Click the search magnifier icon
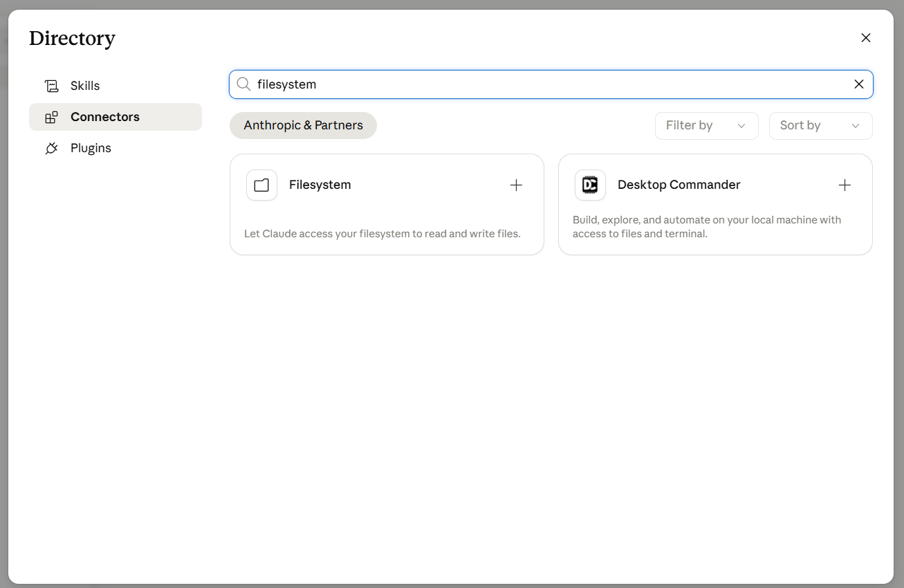Viewport: 904px width, 588px height. [x=243, y=84]
